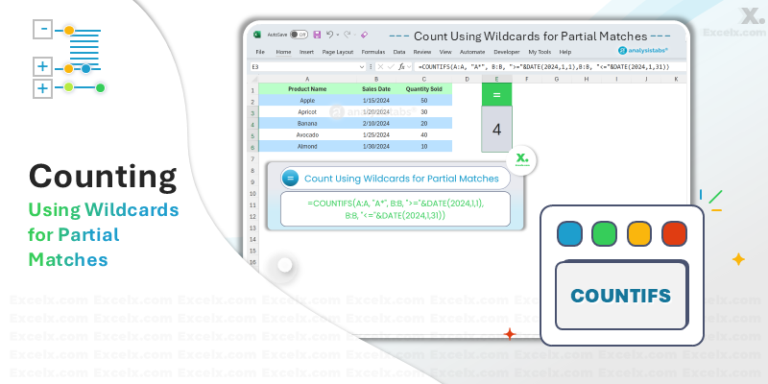Open the Formulas ribbon tab
Viewport: 768px width, 384px height.
click(373, 52)
